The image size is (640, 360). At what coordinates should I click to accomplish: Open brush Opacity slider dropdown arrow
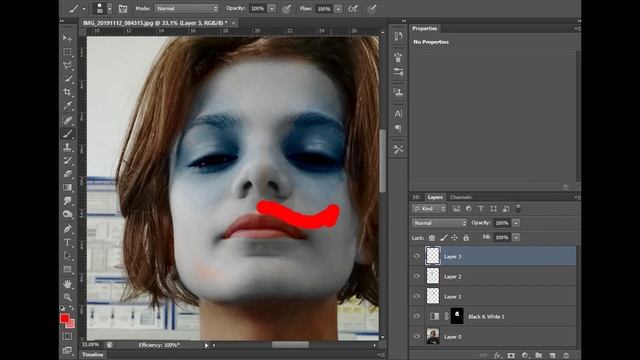(x=272, y=9)
